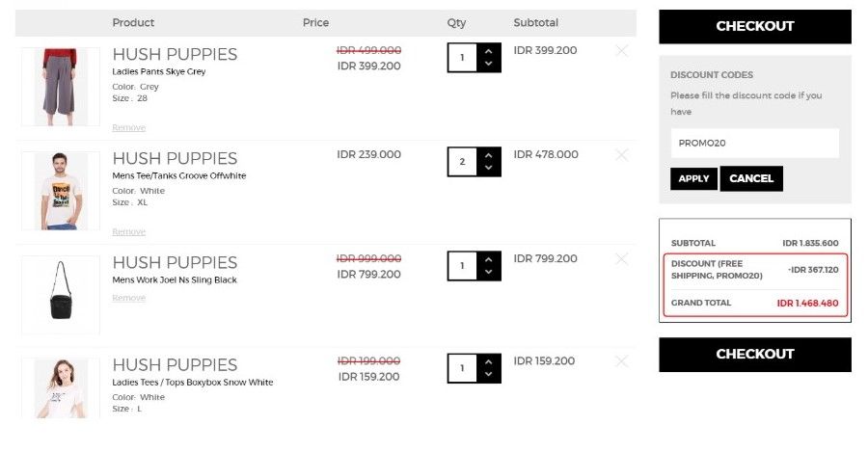Screen dimensions: 868x452
Task: Click the top CHECKOUT button
Action: (x=755, y=27)
